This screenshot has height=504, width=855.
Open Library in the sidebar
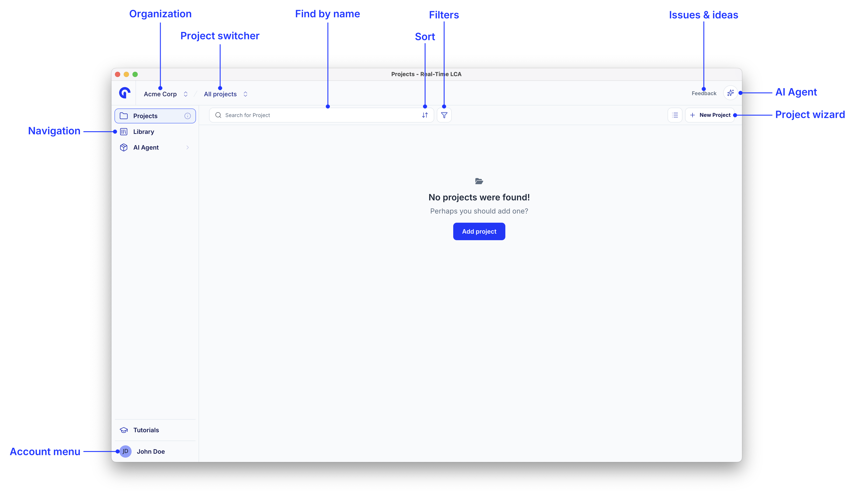[155, 132]
